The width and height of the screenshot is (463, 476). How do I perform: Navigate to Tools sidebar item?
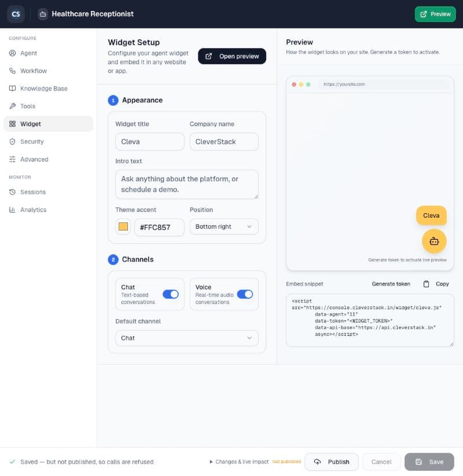pos(48,106)
